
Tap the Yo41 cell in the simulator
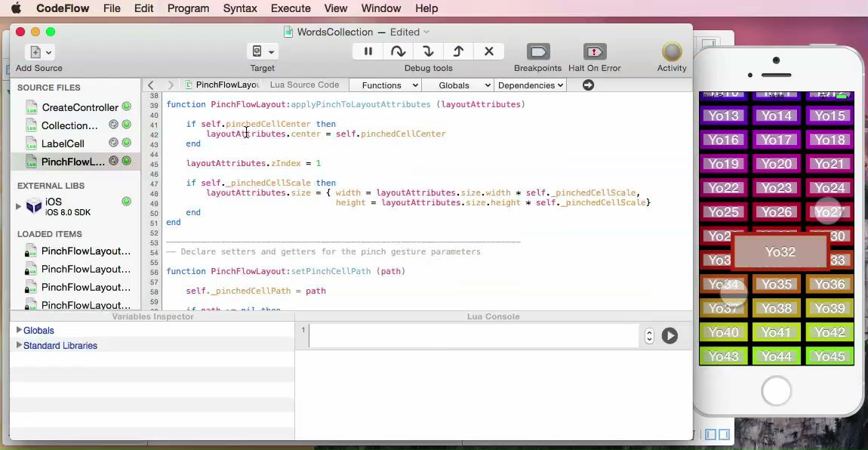click(776, 332)
